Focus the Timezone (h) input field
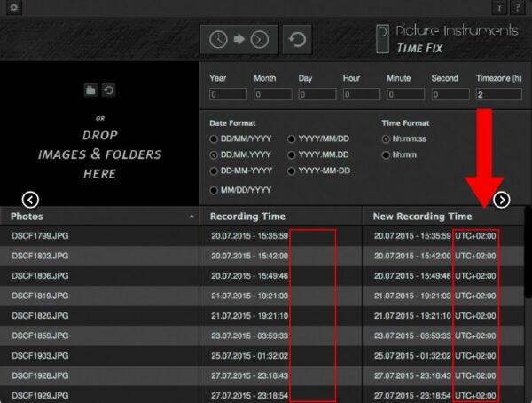Viewport: 532px width, 403px height. point(498,94)
